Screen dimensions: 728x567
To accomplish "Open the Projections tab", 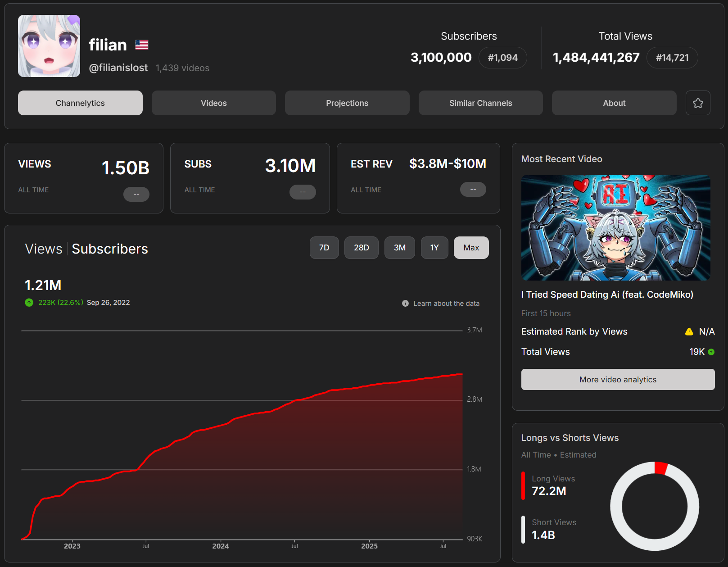I will click(347, 103).
